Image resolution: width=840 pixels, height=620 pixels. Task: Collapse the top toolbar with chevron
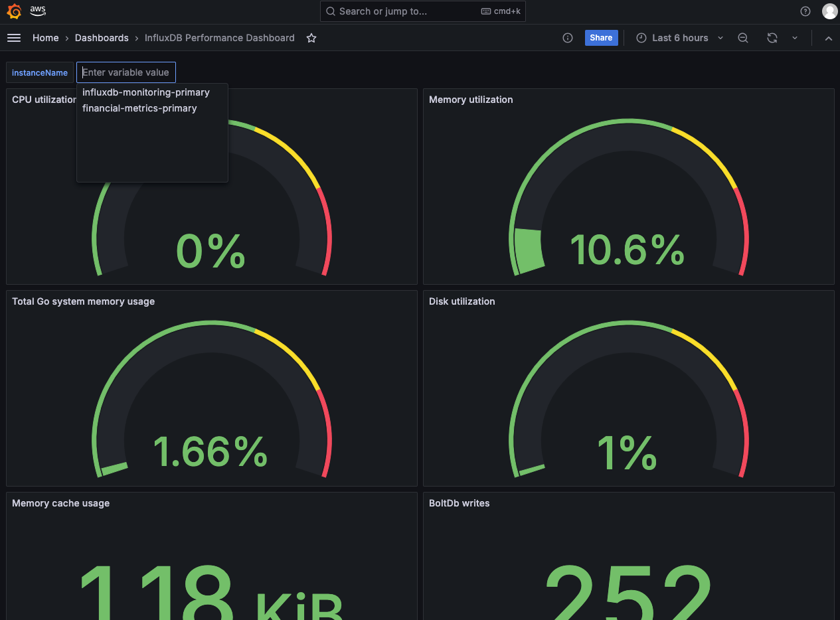click(x=829, y=39)
